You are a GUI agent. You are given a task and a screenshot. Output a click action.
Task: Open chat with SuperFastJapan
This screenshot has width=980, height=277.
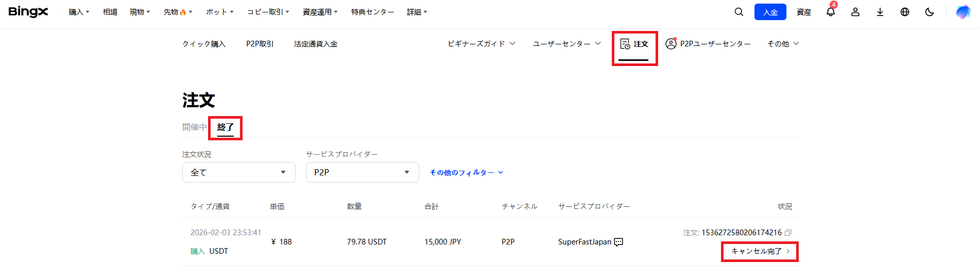618,242
